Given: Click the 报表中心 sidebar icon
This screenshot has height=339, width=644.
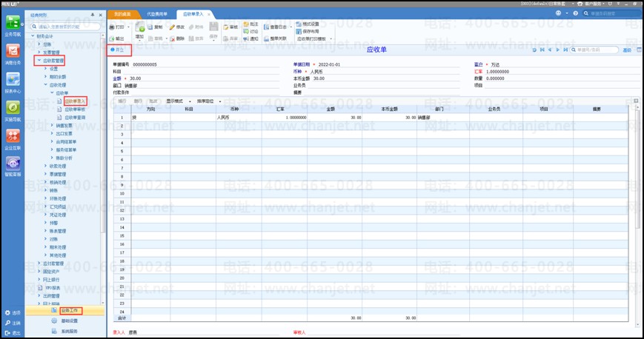Looking at the screenshot, I should point(12,83).
